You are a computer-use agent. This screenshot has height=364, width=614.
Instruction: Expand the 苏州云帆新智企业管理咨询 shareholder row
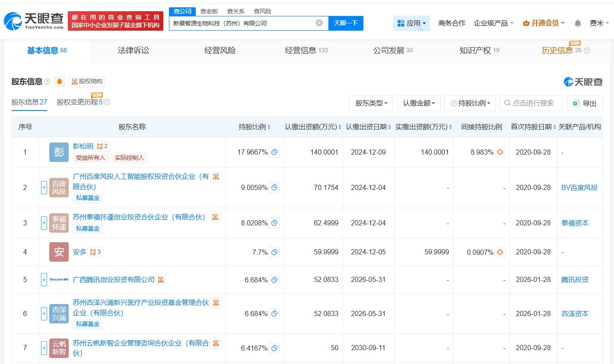coord(44,348)
